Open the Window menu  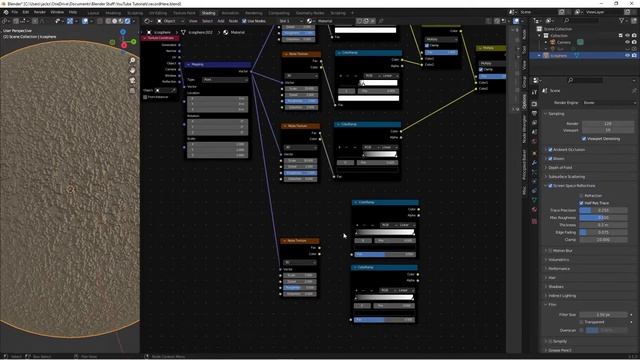tap(57, 12)
